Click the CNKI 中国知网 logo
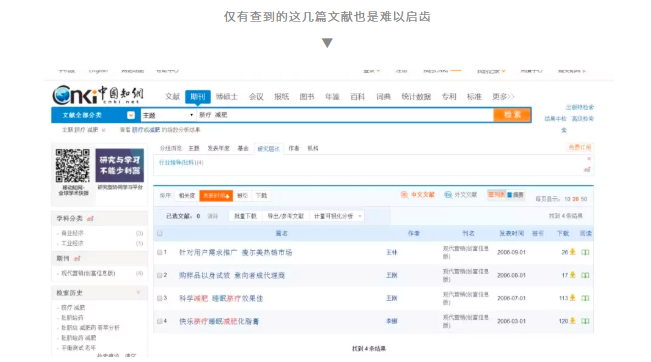The height and width of the screenshot is (362, 651). pyautogui.click(x=98, y=95)
